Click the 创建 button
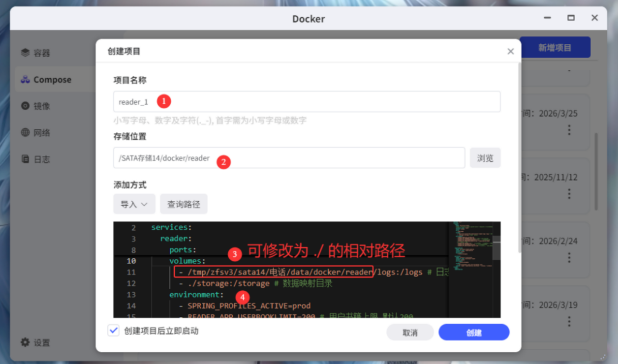This screenshot has width=618, height=364. click(473, 333)
